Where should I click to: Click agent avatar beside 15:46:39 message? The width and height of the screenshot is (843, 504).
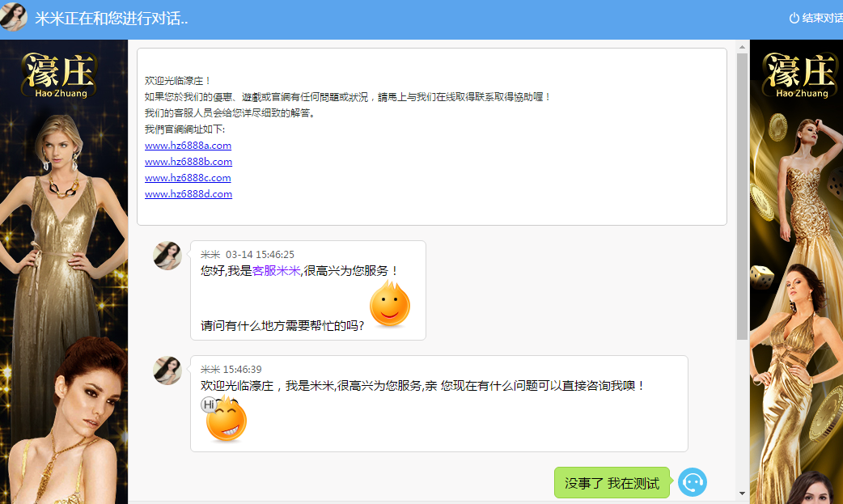[x=167, y=371]
